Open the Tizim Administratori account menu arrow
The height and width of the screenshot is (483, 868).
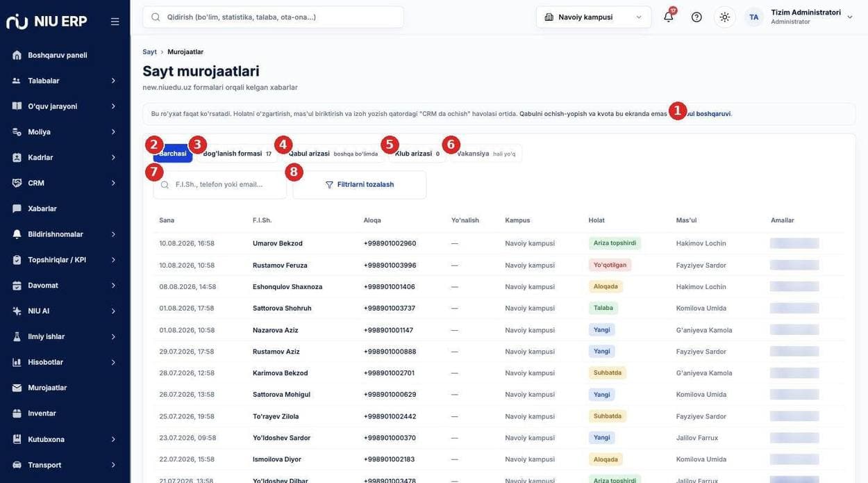850,17
